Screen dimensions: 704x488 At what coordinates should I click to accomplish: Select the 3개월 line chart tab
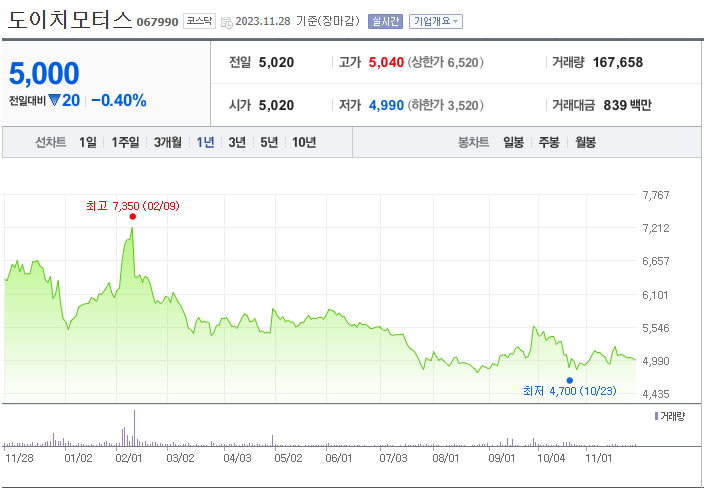(x=168, y=142)
